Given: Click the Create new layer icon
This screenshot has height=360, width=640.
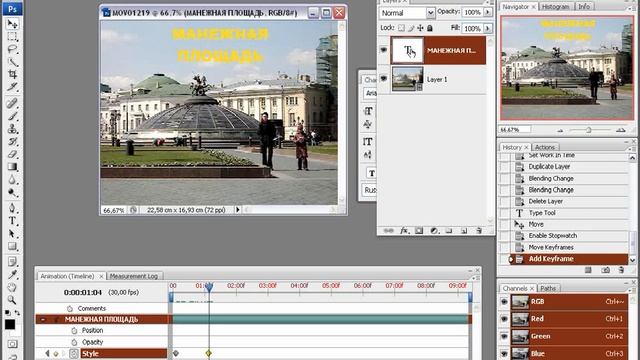Looking at the screenshot, I should point(464,231).
